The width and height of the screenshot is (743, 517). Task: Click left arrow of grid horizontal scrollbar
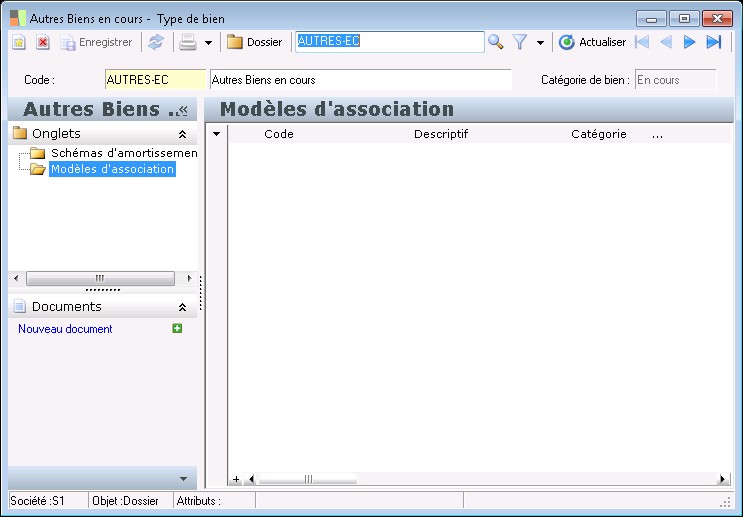coord(252,480)
